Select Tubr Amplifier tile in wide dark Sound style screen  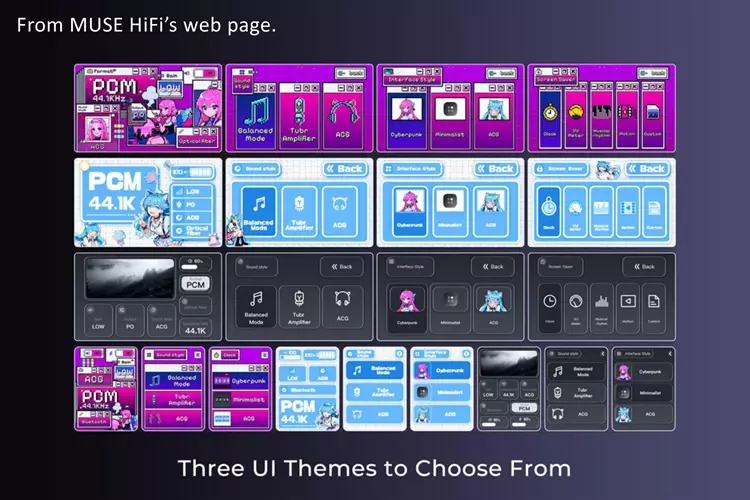[x=299, y=307]
